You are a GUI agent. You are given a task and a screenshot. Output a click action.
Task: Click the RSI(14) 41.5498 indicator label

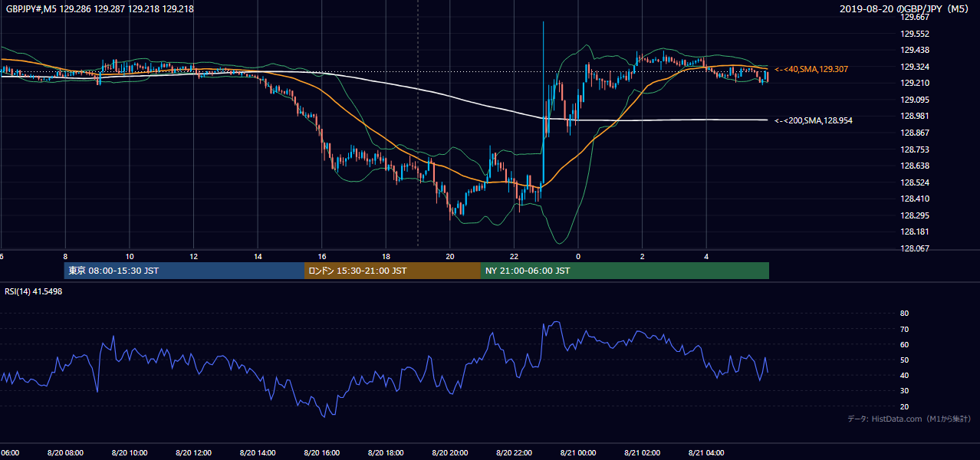34,291
